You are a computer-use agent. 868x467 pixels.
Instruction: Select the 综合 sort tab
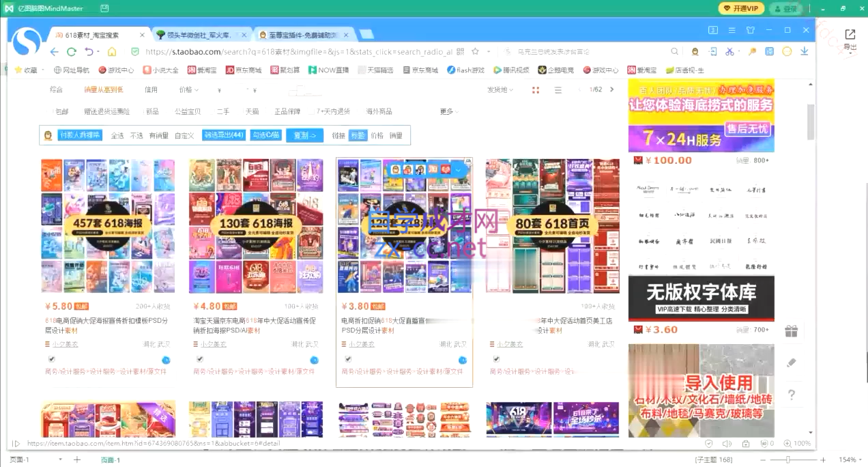[x=56, y=89]
